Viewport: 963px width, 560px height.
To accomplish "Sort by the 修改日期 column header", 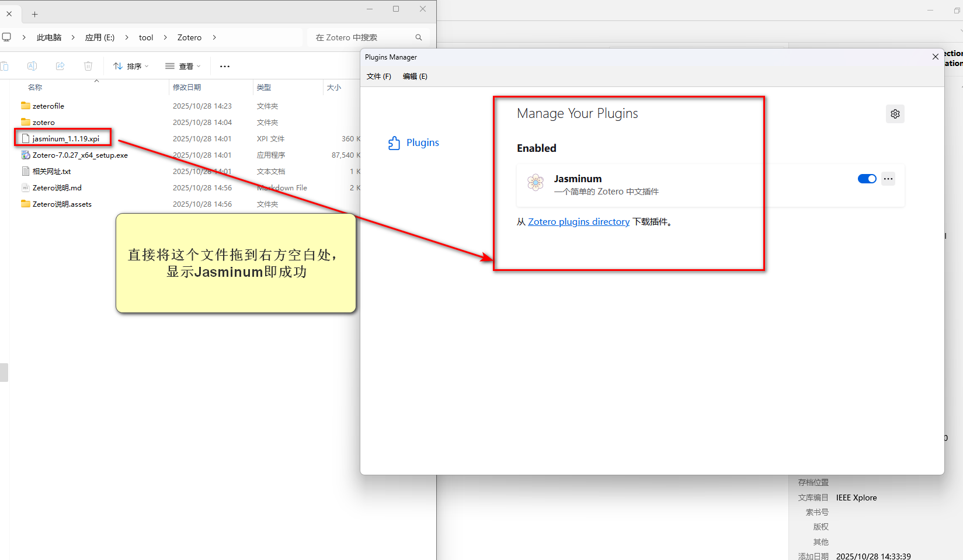I will 187,87.
